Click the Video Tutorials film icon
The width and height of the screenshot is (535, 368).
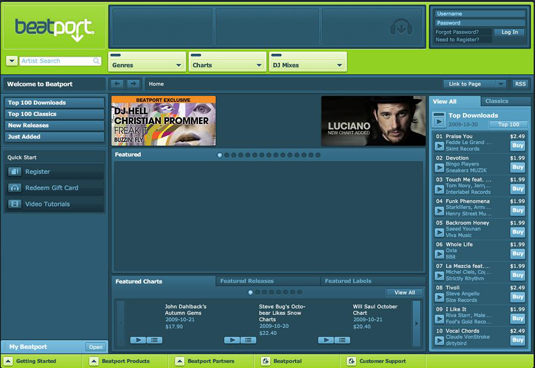coord(14,204)
